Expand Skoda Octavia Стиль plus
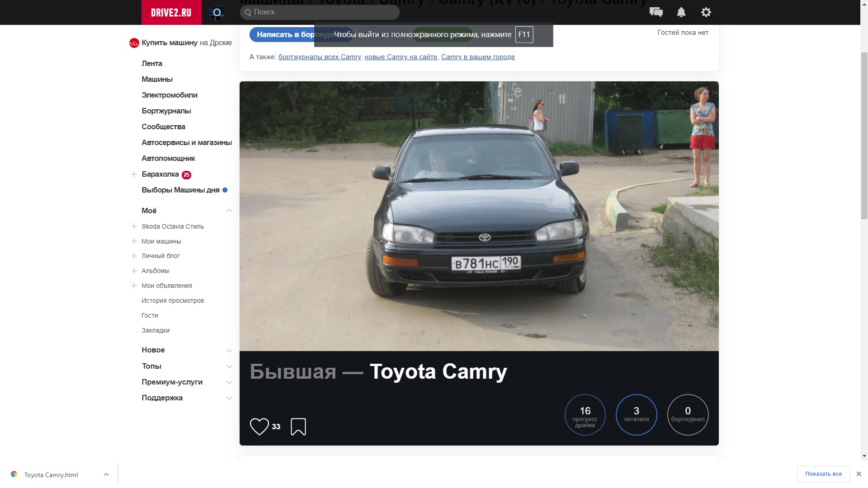The height and width of the screenshot is (488, 868). 134,226
